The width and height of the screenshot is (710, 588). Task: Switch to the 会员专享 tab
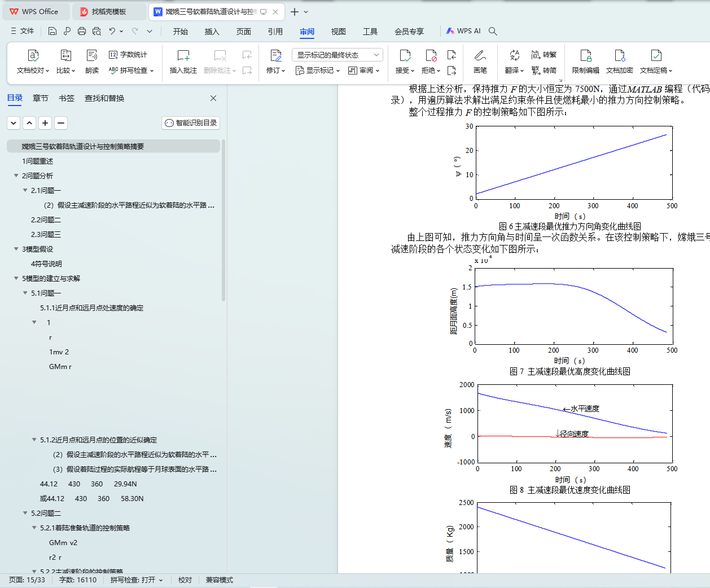409,31
